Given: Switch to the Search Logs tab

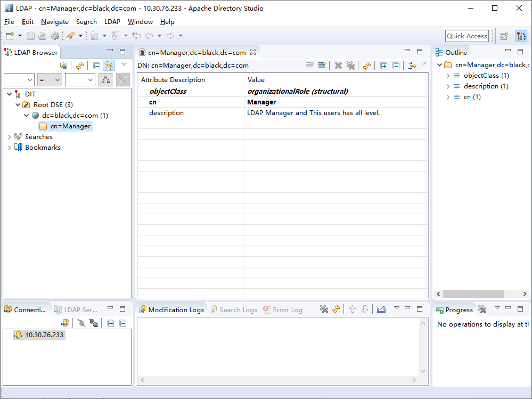Looking at the screenshot, I should point(234,310).
